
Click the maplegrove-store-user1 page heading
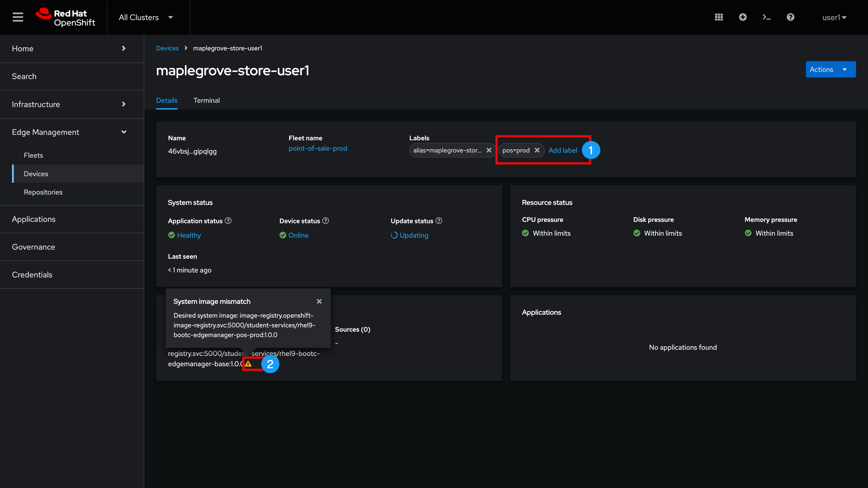233,70
